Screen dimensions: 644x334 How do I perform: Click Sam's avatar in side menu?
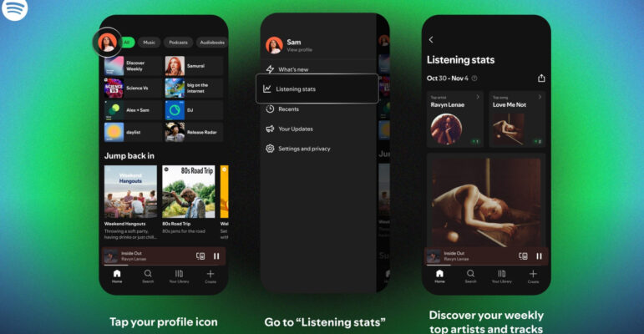click(x=274, y=45)
